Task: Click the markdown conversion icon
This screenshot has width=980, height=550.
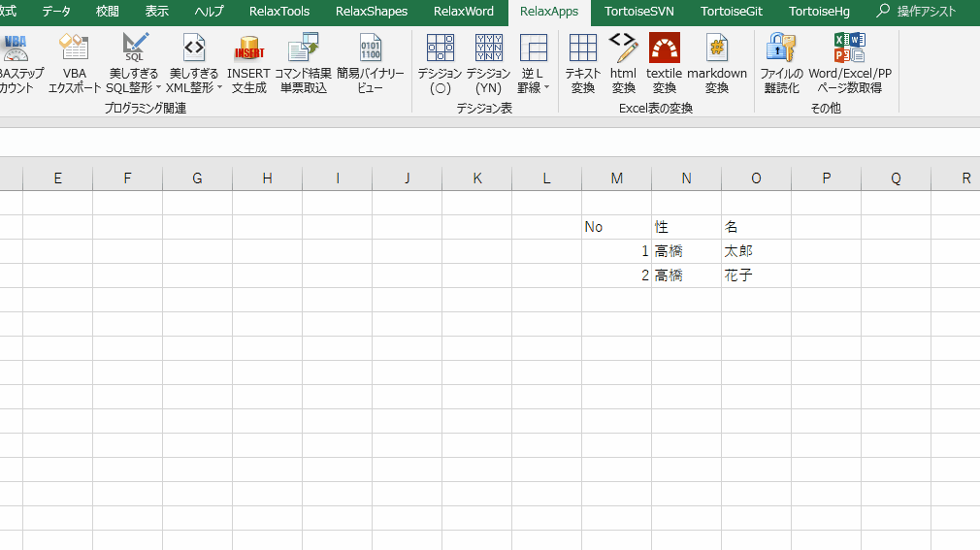Action: click(x=717, y=49)
